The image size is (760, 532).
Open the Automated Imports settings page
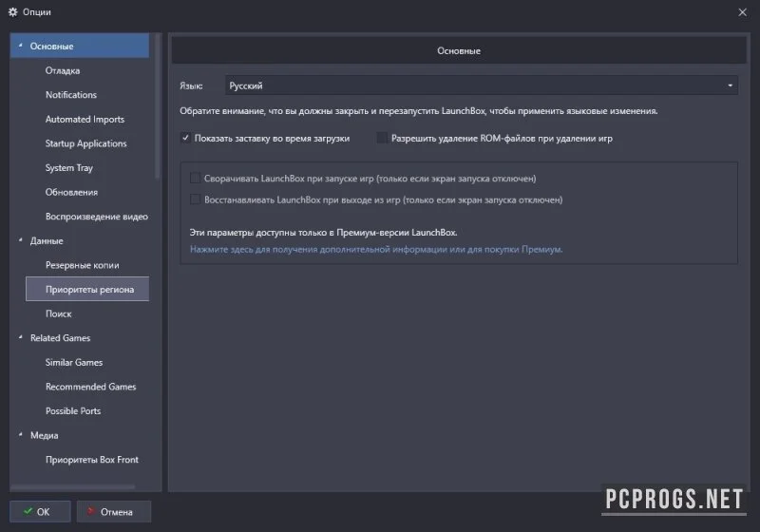coord(85,119)
